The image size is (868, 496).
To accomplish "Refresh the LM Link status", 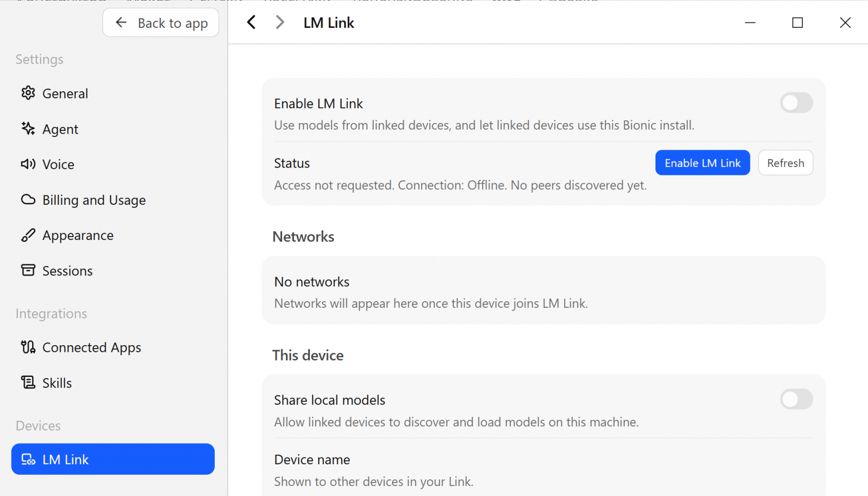I will pos(786,163).
